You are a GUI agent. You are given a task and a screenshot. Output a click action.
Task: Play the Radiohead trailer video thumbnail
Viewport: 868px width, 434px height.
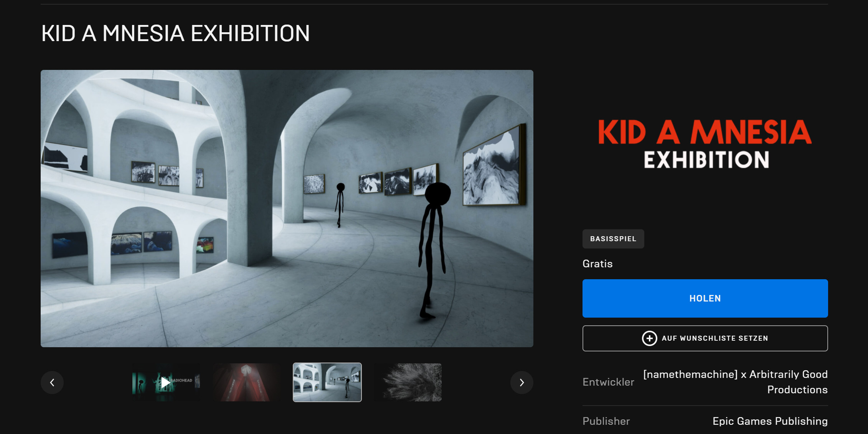pyautogui.click(x=165, y=383)
